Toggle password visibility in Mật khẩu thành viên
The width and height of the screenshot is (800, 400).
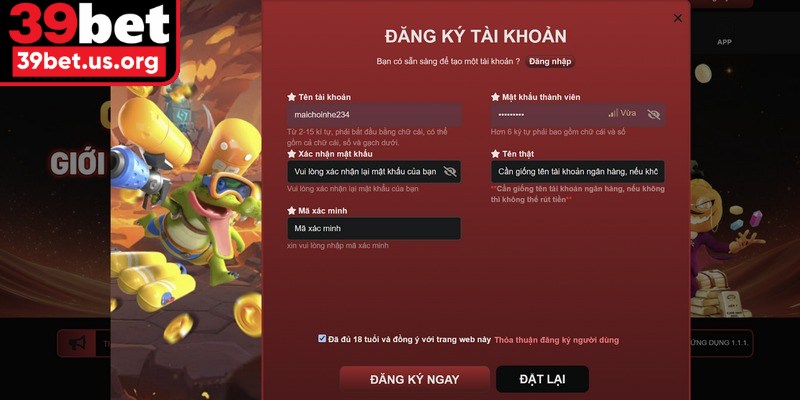click(653, 114)
